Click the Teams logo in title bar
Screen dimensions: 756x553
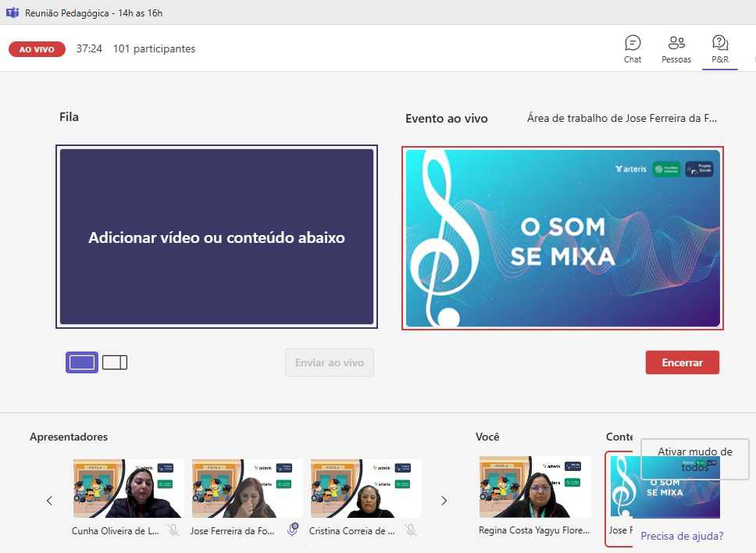click(x=12, y=12)
